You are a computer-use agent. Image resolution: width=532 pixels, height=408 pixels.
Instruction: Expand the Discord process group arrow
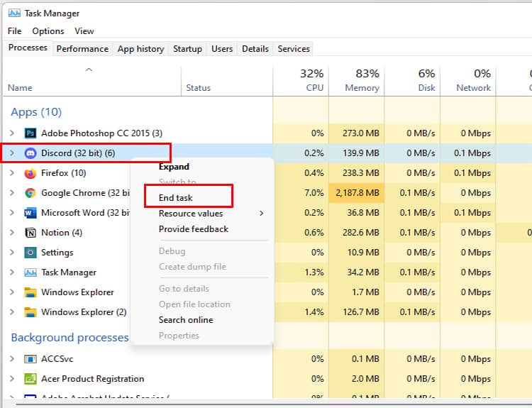point(12,153)
